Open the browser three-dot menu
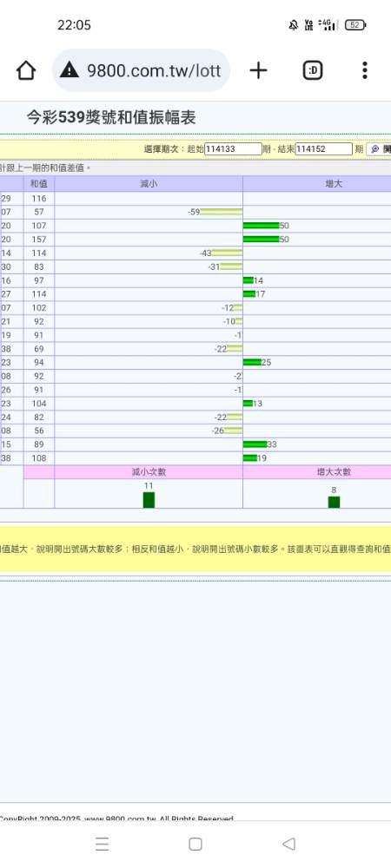391x868 pixels. tap(364, 70)
